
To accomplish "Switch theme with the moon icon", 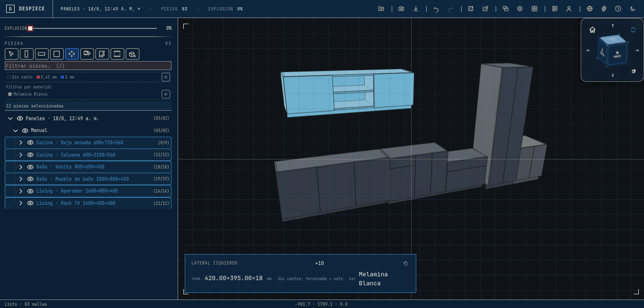I will coord(633,9).
